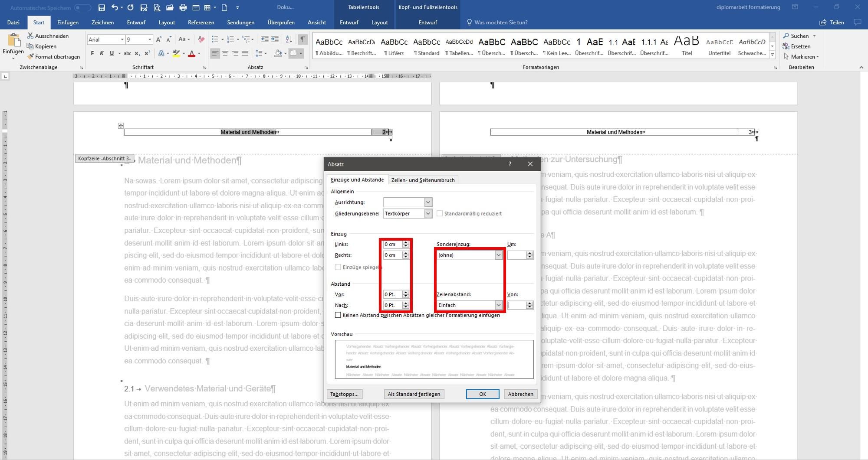Open the Ausrichtung dropdown
Image resolution: width=868 pixels, height=460 pixels.
428,202
